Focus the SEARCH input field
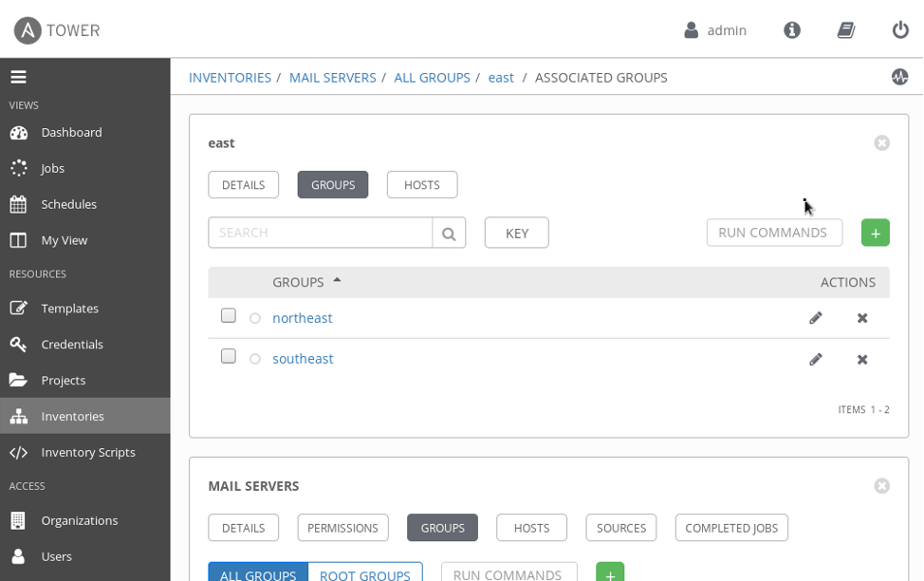 [x=320, y=233]
